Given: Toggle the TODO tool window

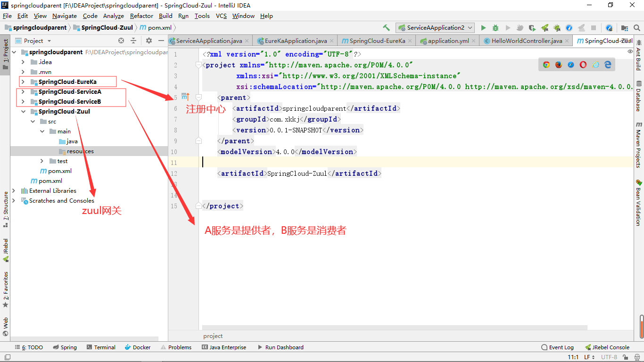Looking at the screenshot, I should [x=28, y=347].
